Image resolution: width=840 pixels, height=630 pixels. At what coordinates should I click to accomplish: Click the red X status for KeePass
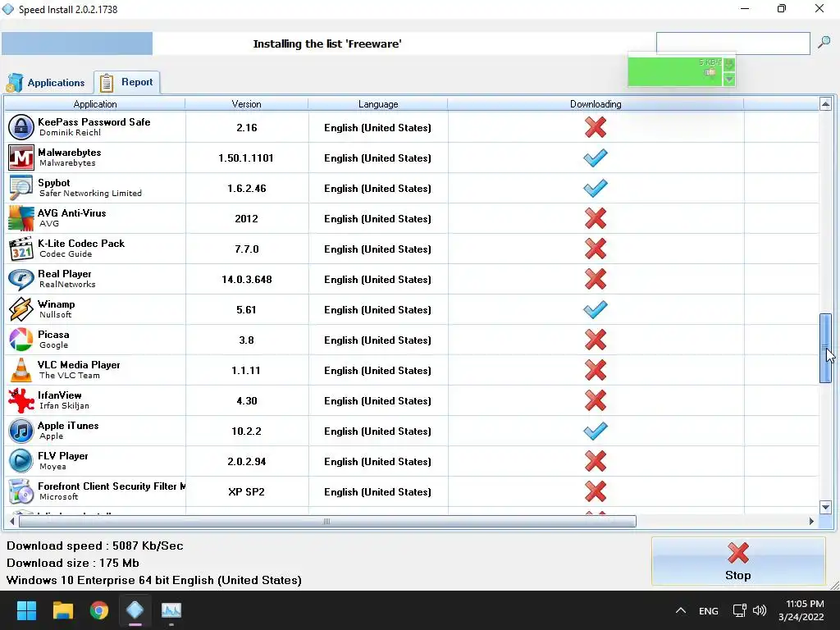596,127
